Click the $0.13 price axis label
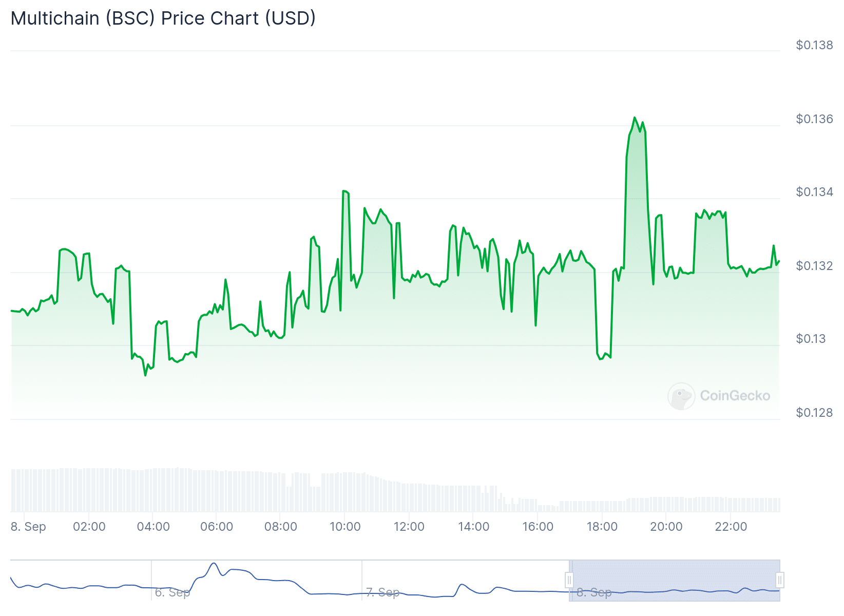Image resolution: width=844 pixels, height=616 pixels. click(811, 339)
